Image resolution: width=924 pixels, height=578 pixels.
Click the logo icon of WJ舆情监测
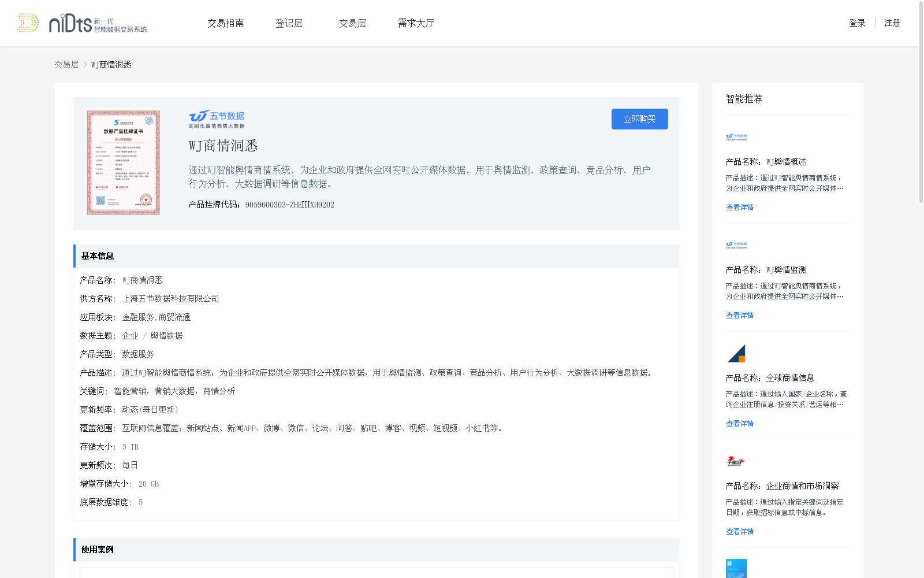(736, 245)
